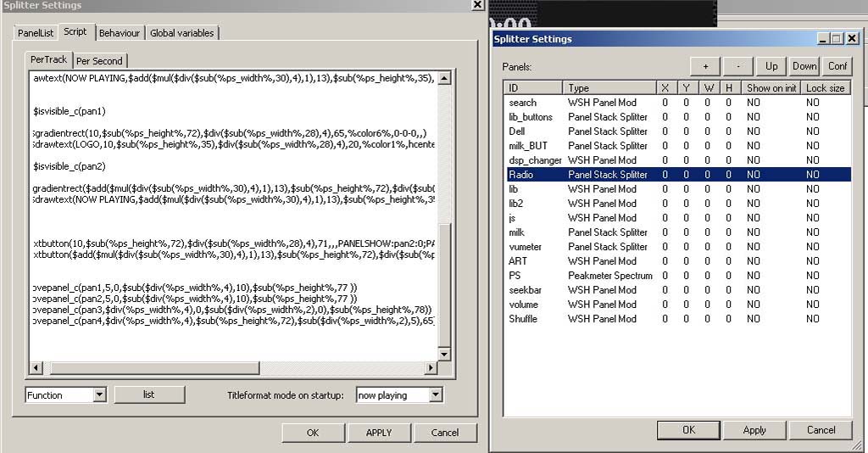Click the minus button to remove panel
This screenshot has height=453, width=868.
click(738, 66)
